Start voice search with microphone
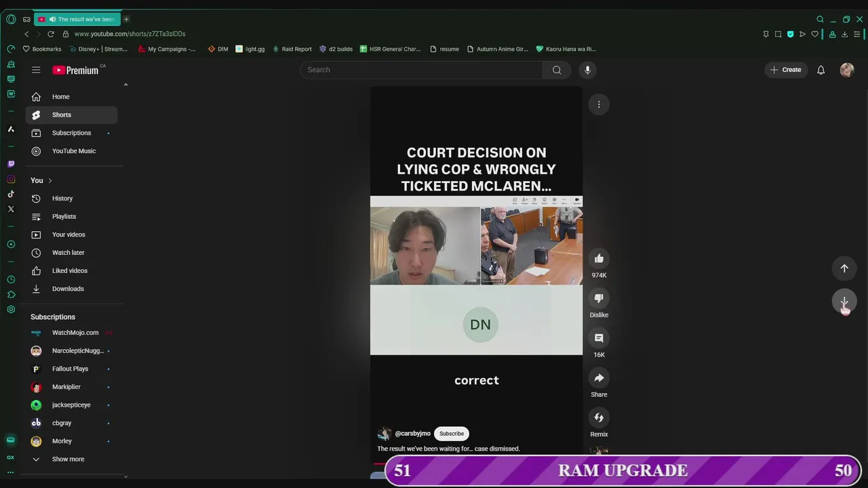This screenshot has width=868, height=488. [x=587, y=70]
